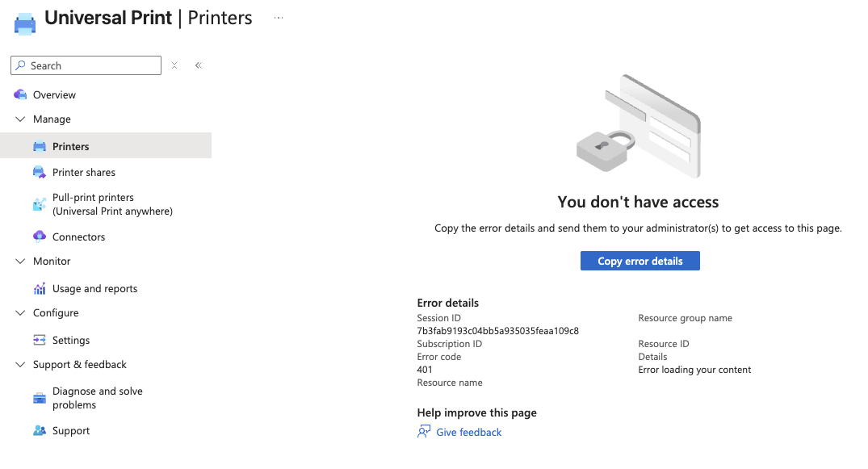Collapse the sidebar with double-chevron icon

point(198,66)
